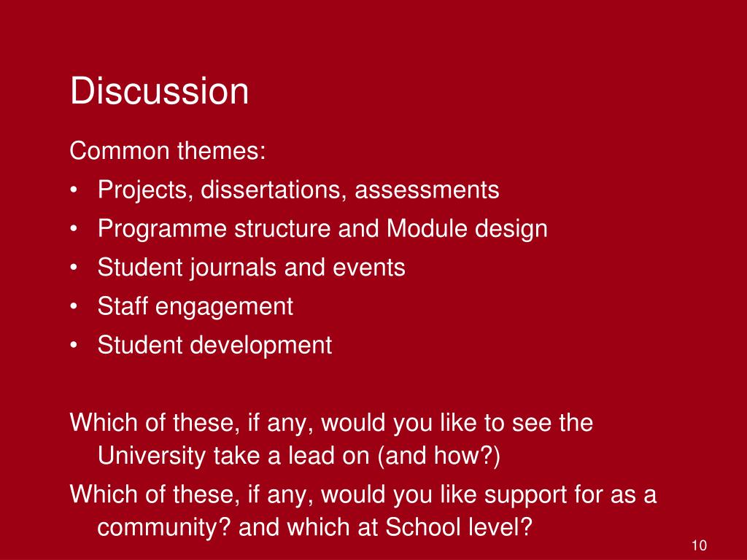Click the bullet dot before Staff engagement
The height and width of the screenshot is (560, 747).
point(74,306)
